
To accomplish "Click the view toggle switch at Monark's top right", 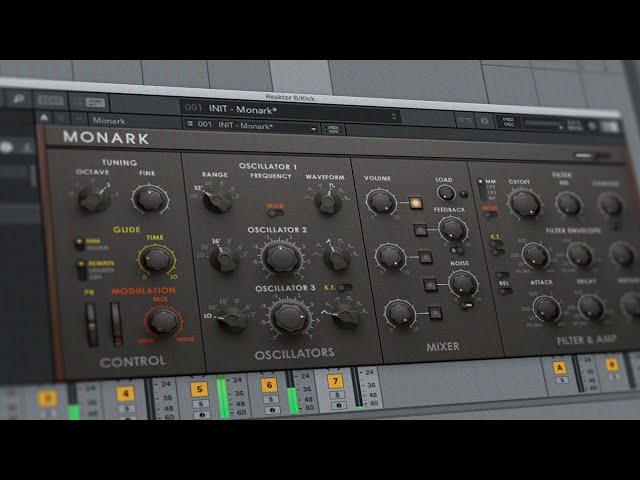I will click(x=591, y=156).
